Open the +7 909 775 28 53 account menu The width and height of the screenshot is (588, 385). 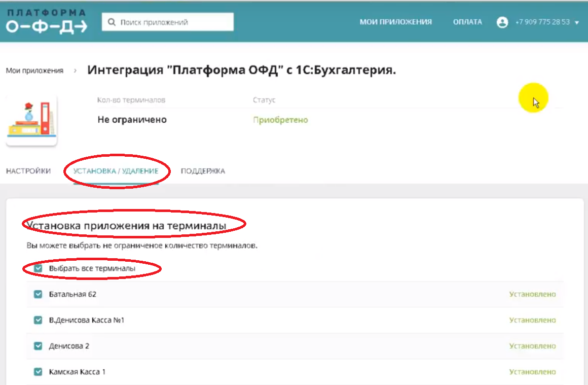542,22
